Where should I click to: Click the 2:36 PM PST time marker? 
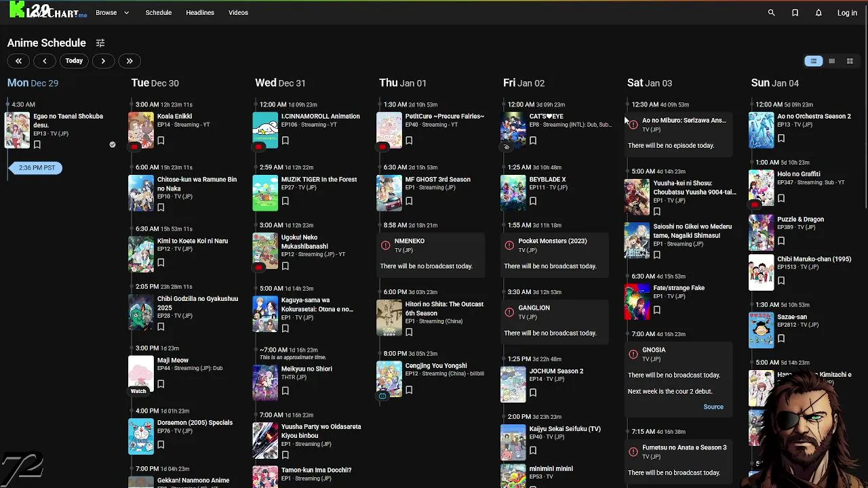pos(37,167)
